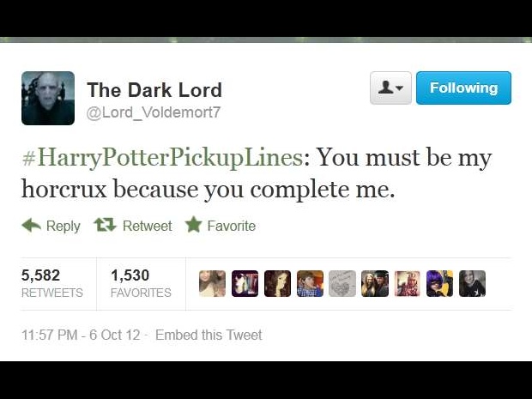Viewport: 532px width, 399px height.
Task: View the 5,582 retweets list
Action: [x=51, y=284]
